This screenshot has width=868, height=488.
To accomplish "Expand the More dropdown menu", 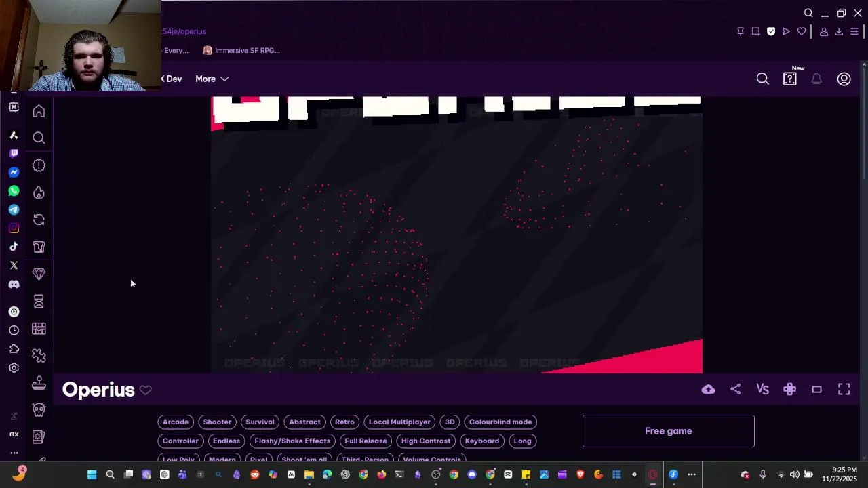I will [212, 79].
